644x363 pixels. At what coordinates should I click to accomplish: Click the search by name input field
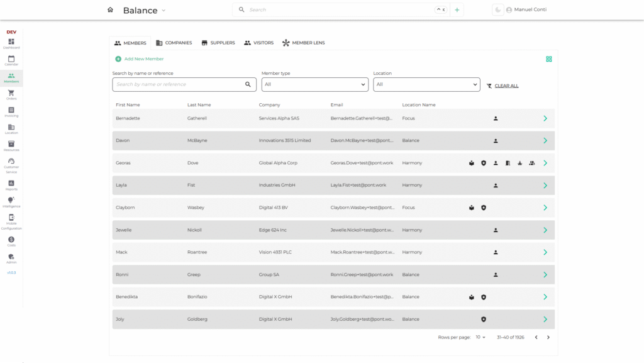pyautogui.click(x=184, y=84)
